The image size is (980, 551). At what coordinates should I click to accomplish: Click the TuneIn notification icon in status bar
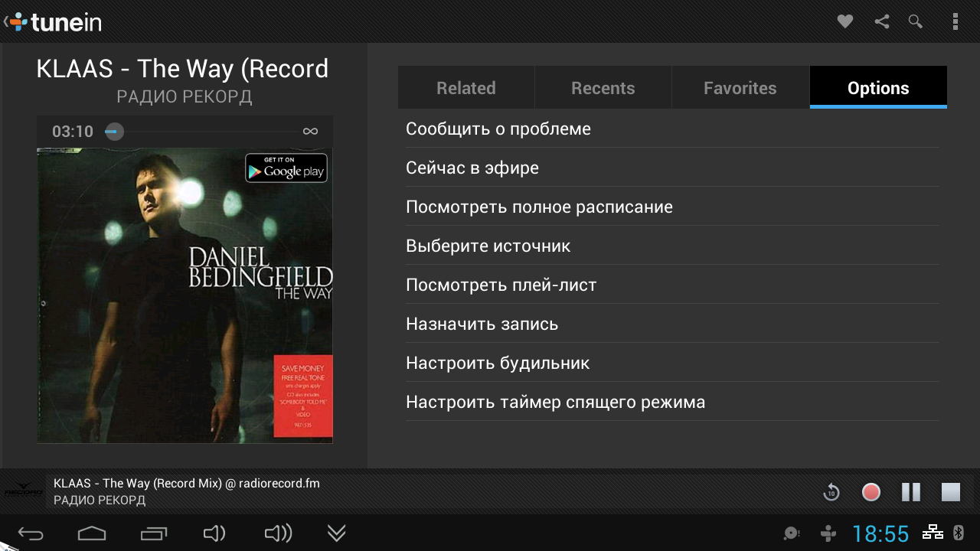click(828, 533)
